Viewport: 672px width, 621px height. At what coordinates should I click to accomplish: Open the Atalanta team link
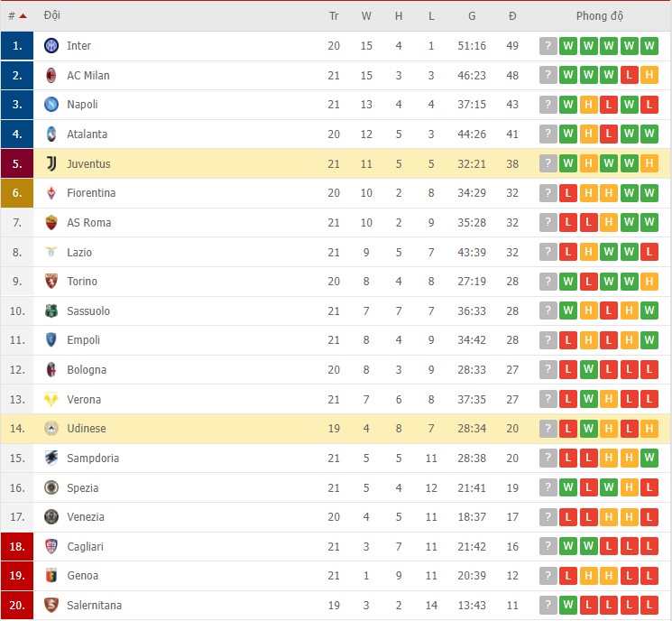point(87,134)
